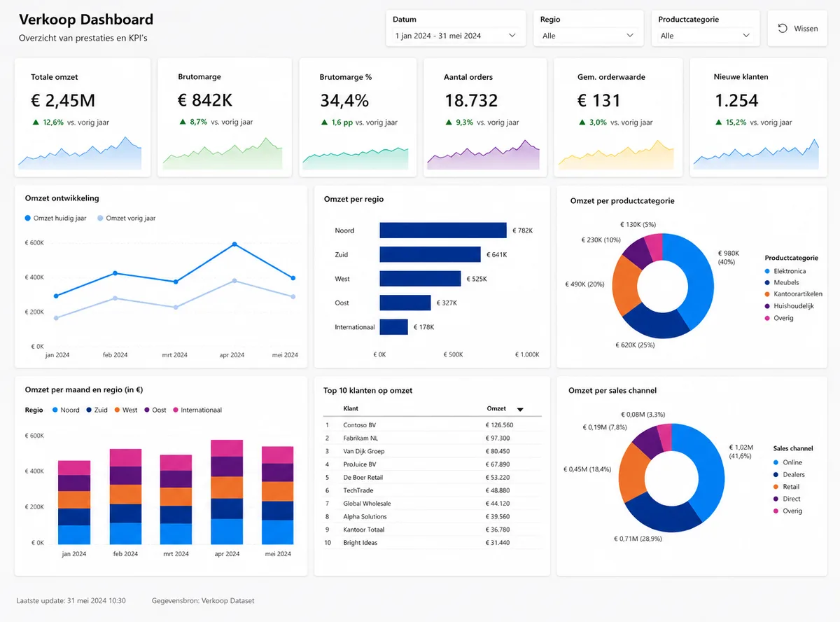This screenshot has width=840, height=622.
Task: Open the Datum date range dropdown
Action: tap(456, 36)
